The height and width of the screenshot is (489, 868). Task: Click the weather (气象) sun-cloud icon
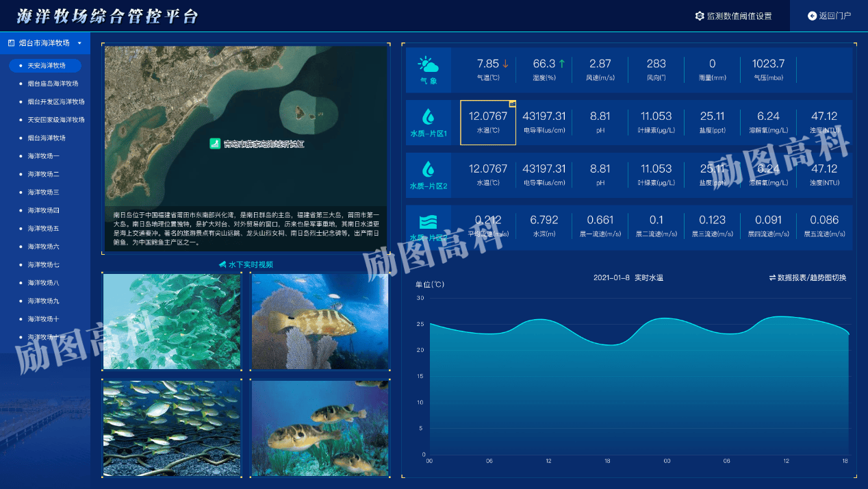[429, 65]
